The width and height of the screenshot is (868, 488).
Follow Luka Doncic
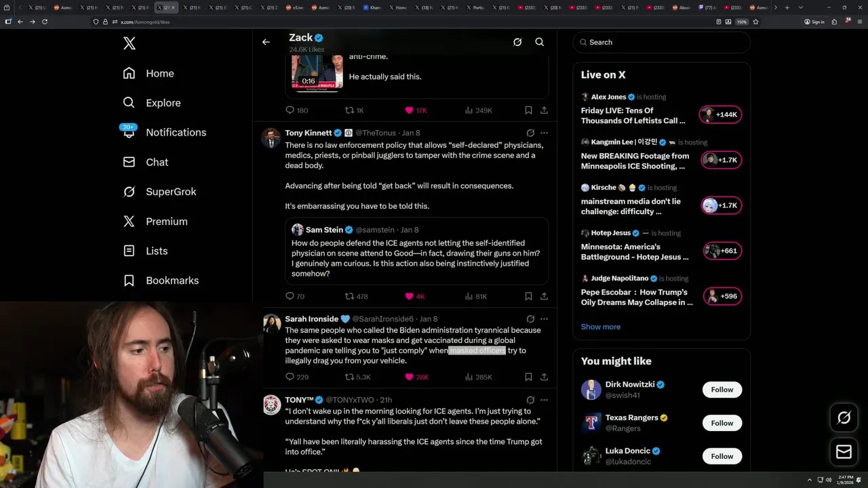pyautogui.click(x=722, y=456)
